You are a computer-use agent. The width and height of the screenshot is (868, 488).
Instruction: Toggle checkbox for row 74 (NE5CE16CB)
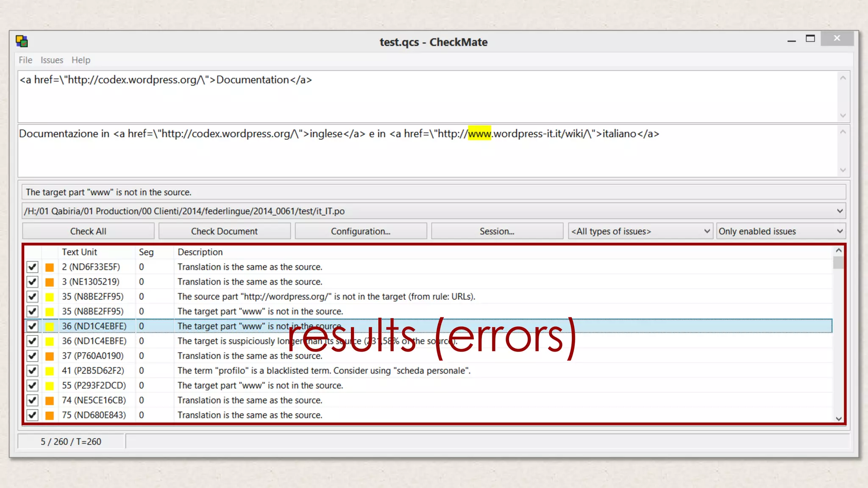click(x=32, y=400)
